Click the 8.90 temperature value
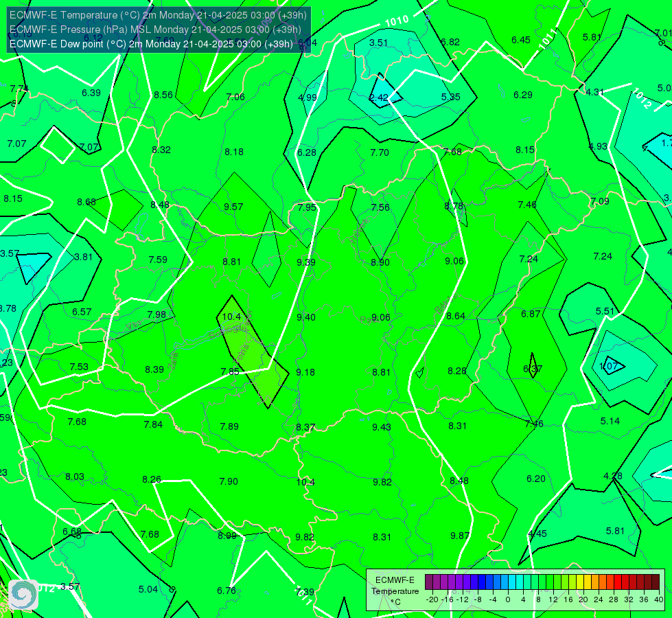Viewport: 672px width, 618px height. pyautogui.click(x=380, y=262)
